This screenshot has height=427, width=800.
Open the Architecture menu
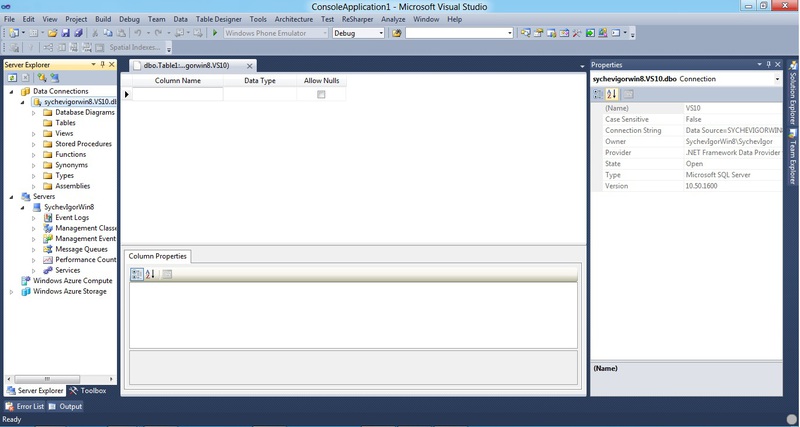pyautogui.click(x=294, y=19)
